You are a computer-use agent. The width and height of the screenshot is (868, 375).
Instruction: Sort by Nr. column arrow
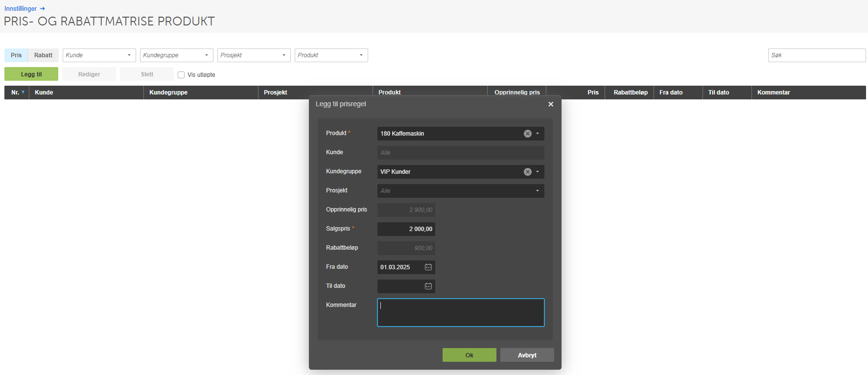tap(23, 92)
